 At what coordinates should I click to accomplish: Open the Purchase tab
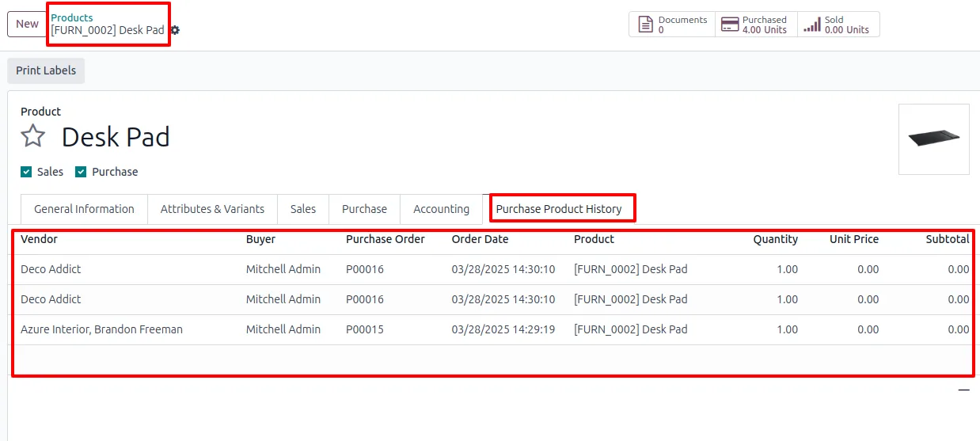[x=364, y=209]
